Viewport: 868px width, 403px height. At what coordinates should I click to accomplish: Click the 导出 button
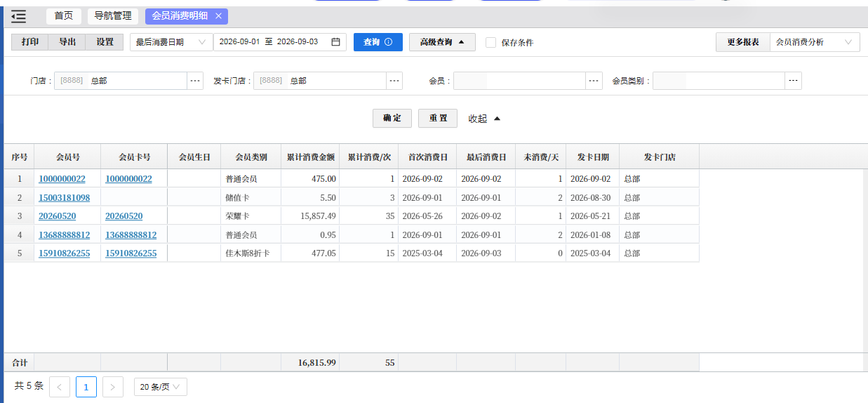pyautogui.click(x=67, y=42)
